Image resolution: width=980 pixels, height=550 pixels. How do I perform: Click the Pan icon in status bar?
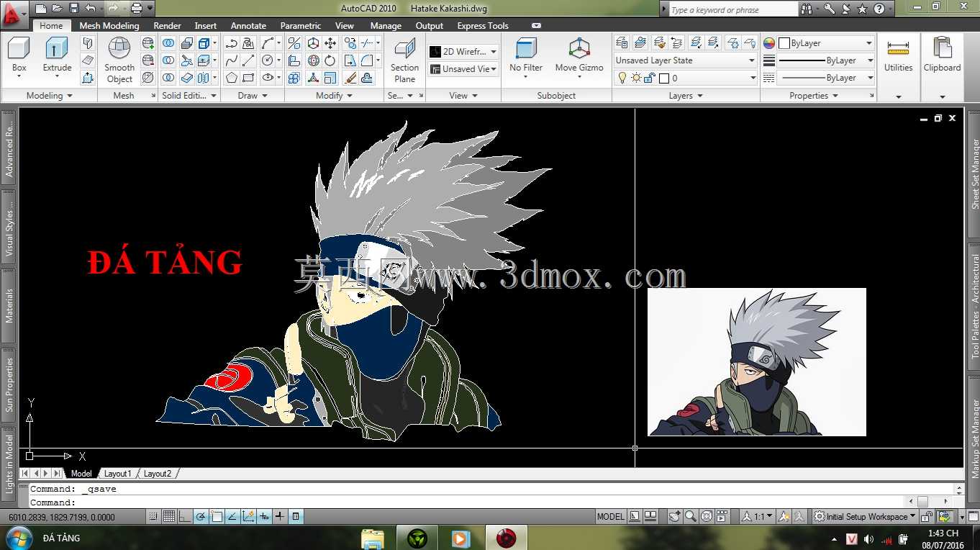pyautogui.click(x=675, y=516)
